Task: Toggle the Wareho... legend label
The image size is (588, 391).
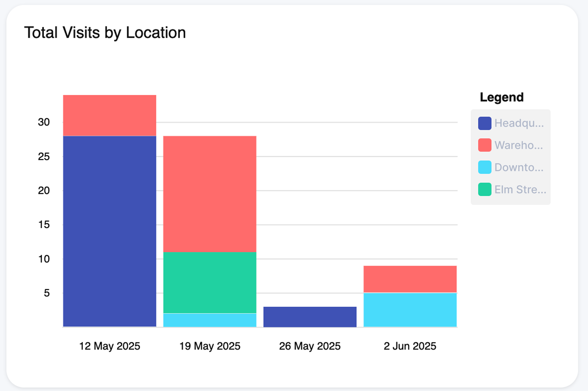Action: (x=518, y=145)
